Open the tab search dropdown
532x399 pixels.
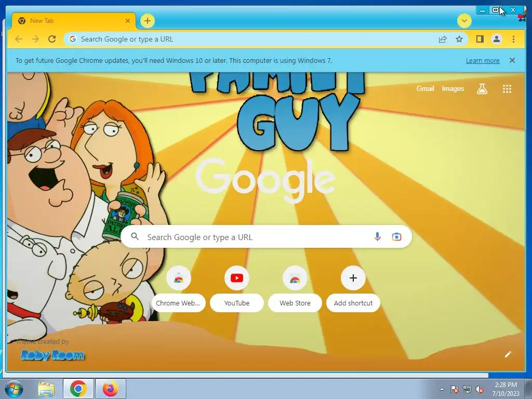(x=464, y=21)
